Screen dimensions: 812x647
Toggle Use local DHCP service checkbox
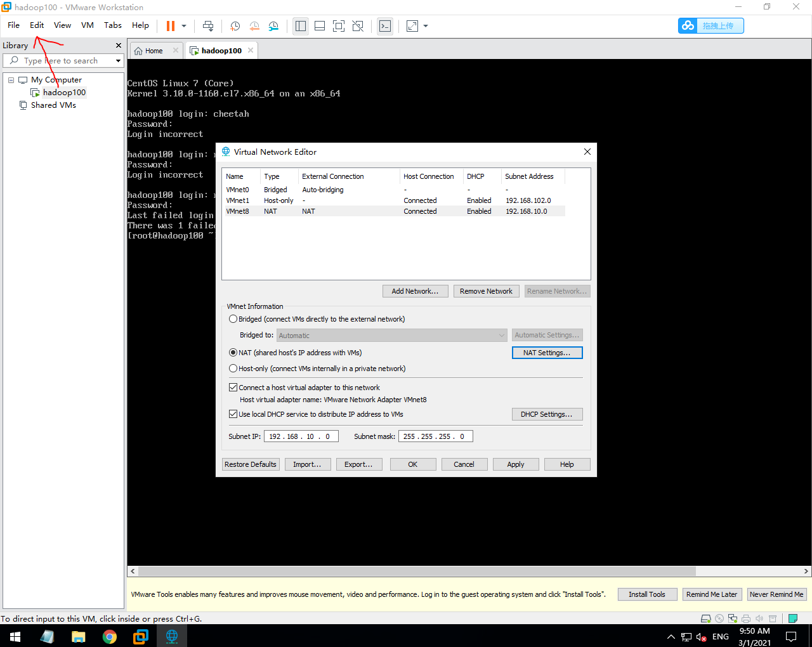click(x=233, y=414)
